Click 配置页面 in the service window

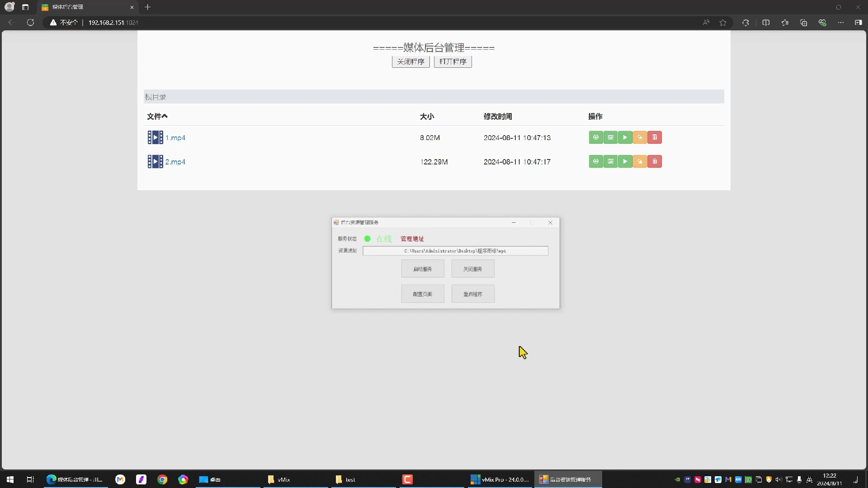coord(423,294)
